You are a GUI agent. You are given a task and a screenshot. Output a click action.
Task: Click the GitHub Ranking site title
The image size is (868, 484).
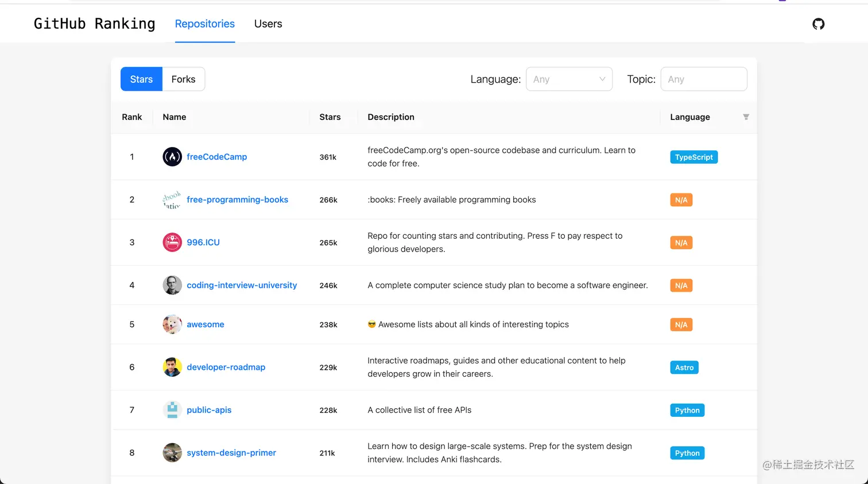click(x=95, y=24)
